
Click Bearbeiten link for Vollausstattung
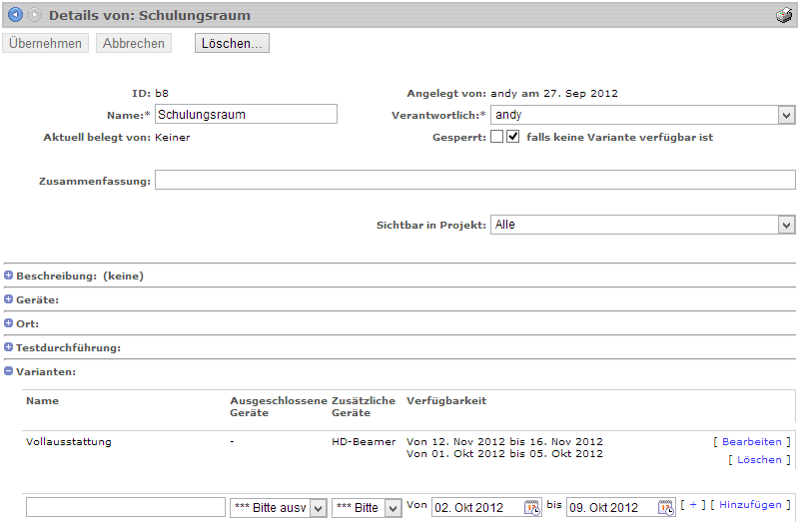point(751,441)
